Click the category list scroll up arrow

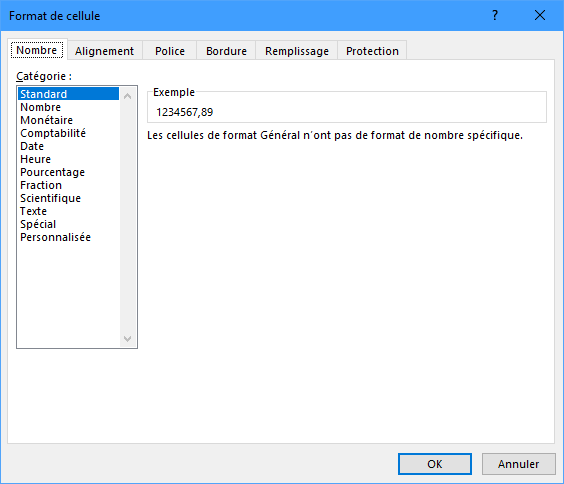(x=127, y=96)
